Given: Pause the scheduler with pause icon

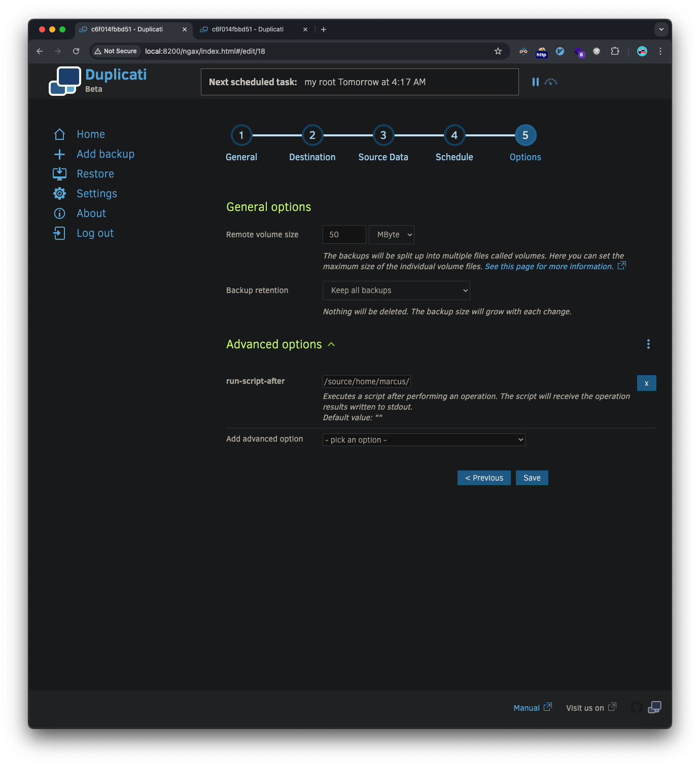Looking at the screenshot, I should click(535, 82).
